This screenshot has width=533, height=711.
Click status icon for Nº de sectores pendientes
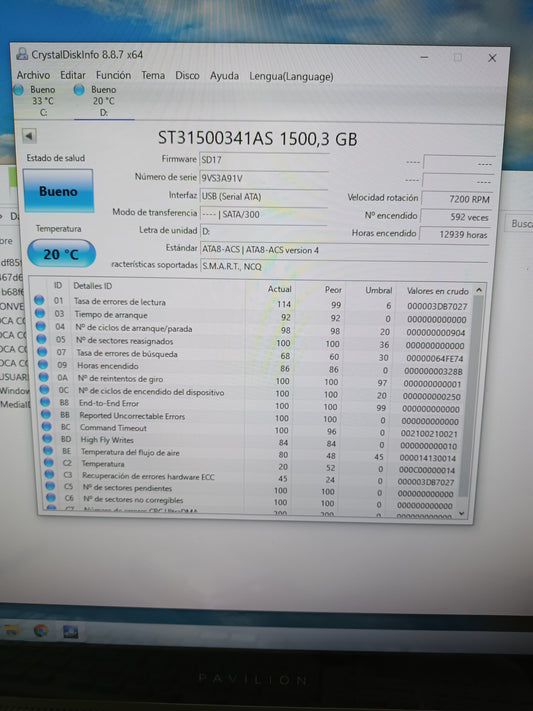click(50, 487)
